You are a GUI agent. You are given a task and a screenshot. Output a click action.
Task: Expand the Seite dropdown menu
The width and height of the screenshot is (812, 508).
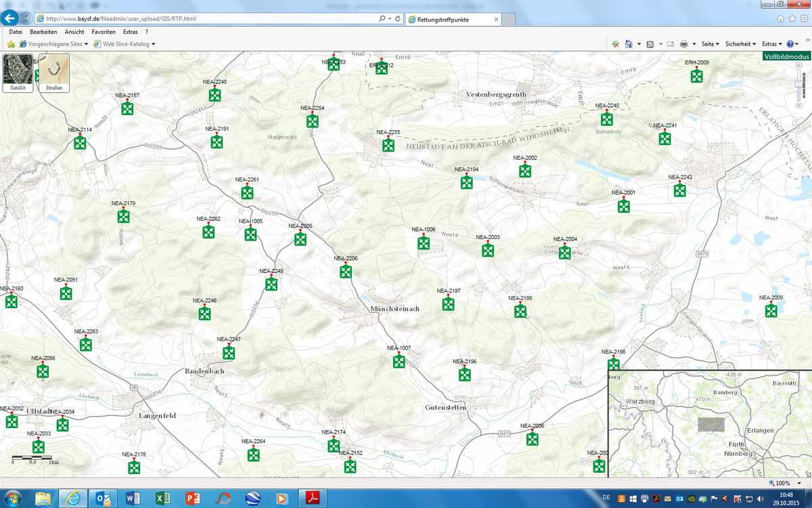pyautogui.click(x=710, y=43)
